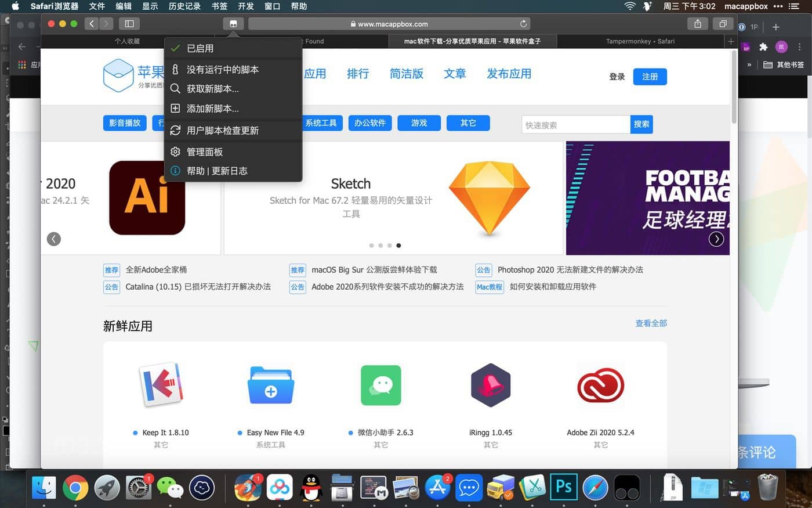This screenshot has height=508, width=812.
Task: Open the 历史记录 menu in the menu bar
Action: 184,6
